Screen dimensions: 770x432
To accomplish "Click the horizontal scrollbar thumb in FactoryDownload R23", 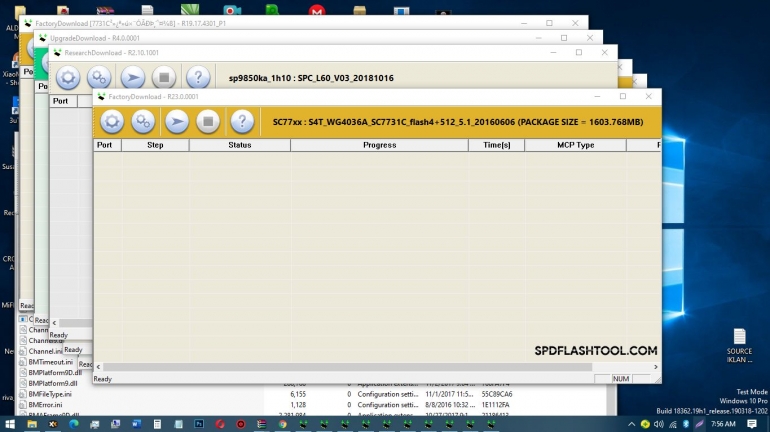I will pos(348,367).
